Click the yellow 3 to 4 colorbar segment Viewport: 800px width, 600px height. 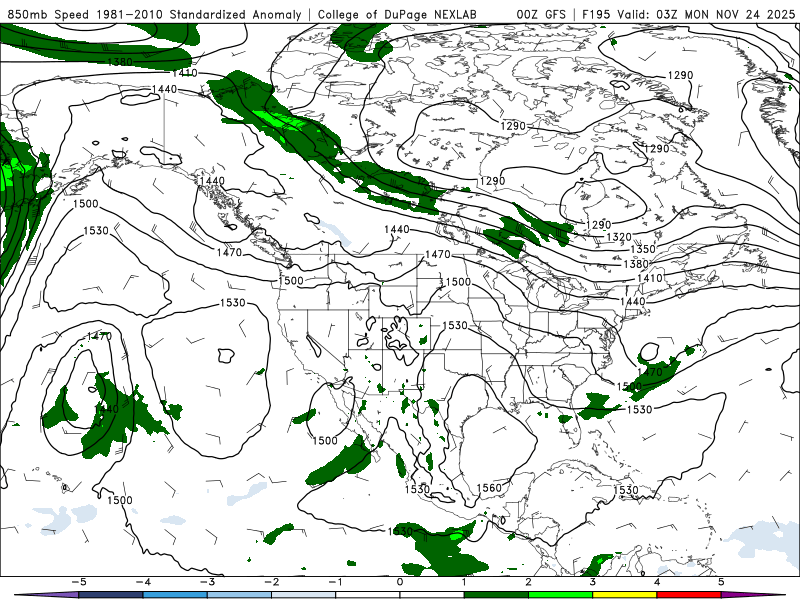coord(625,595)
